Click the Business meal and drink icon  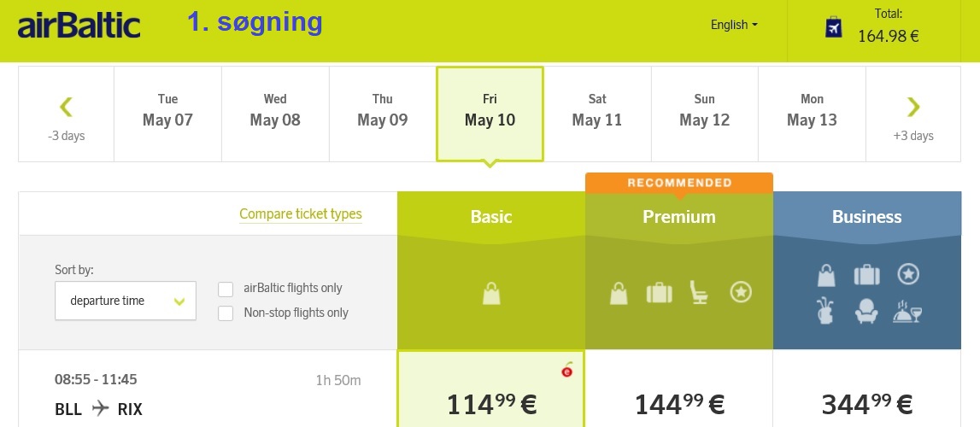click(907, 310)
